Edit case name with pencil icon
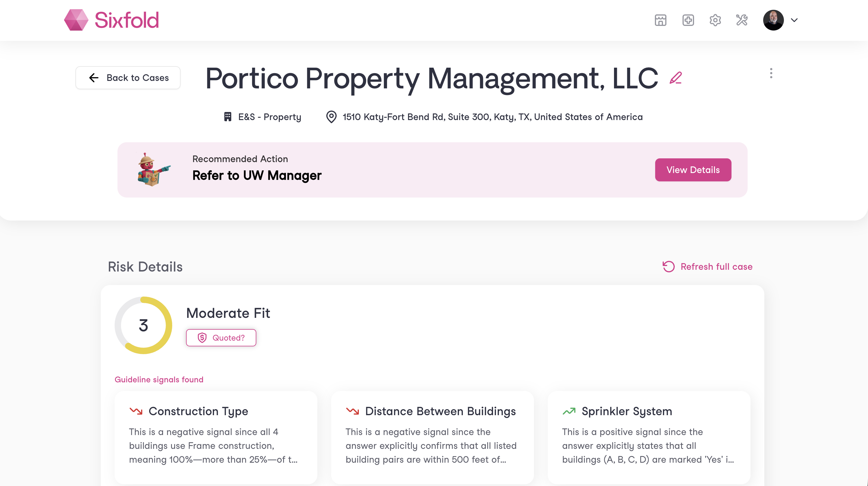This screenshot has width=868, height=486. pyautogui.click(x=676, y=78)
